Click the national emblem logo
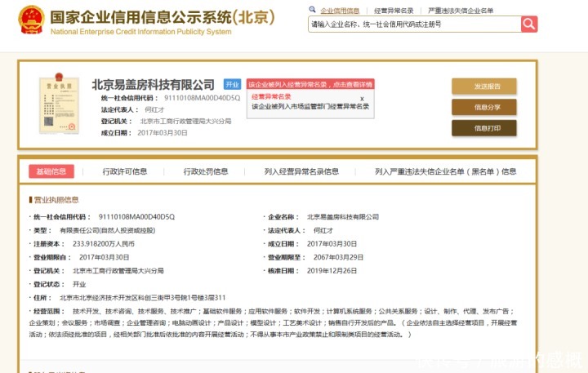 pyautogui.click(x=32, y=20)
